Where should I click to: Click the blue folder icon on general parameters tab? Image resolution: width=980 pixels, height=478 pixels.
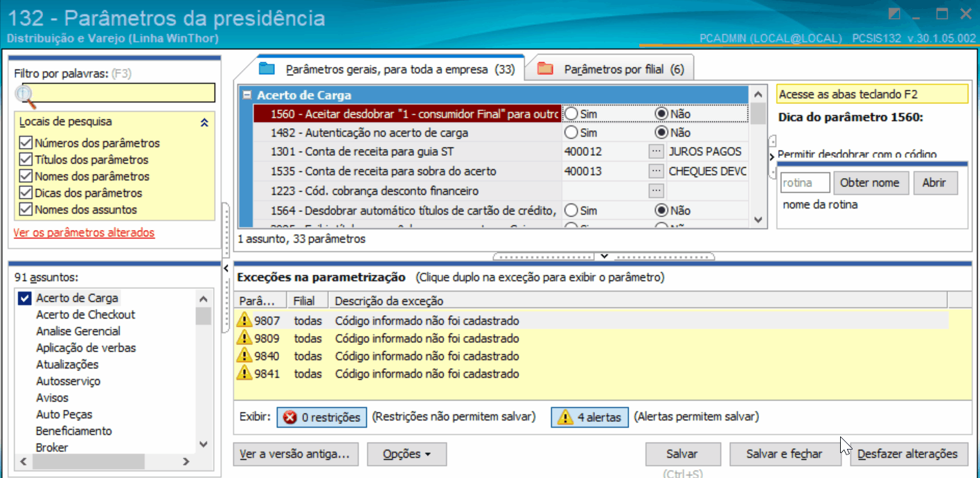267,69
